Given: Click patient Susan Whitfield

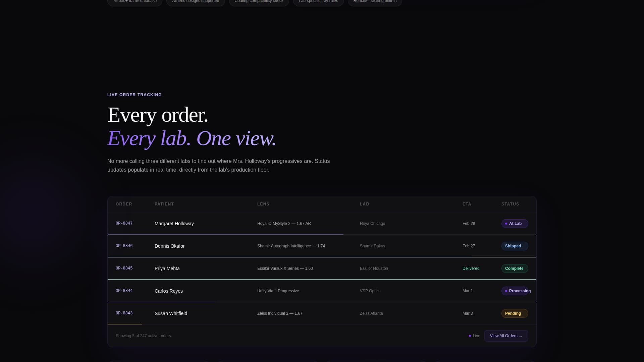Looking at the screenshot, I should [171, 313].
